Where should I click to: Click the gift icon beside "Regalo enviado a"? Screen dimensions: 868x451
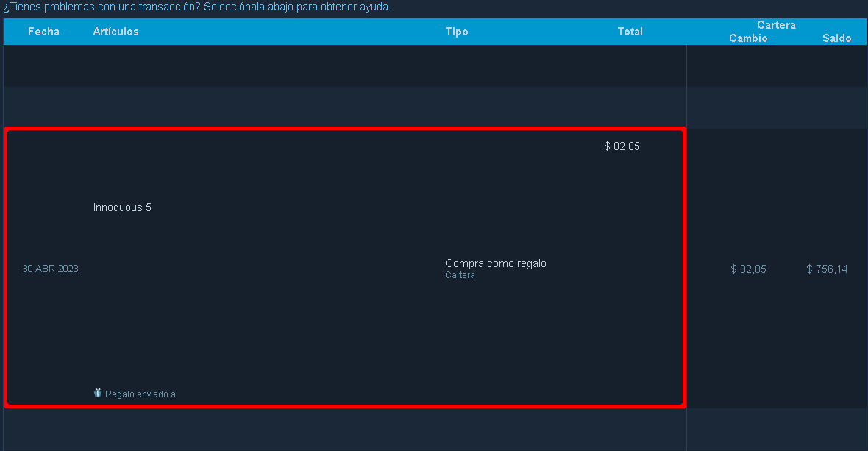pos(97,393)
